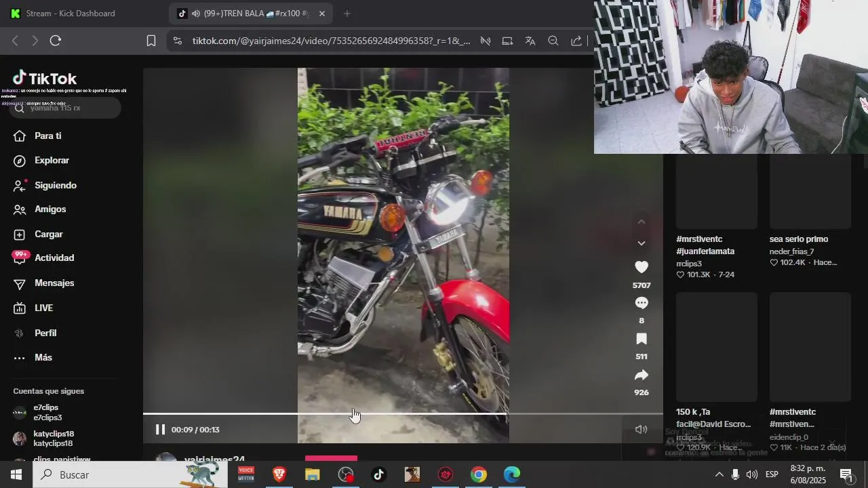Open Perfil page

point(45,333)
